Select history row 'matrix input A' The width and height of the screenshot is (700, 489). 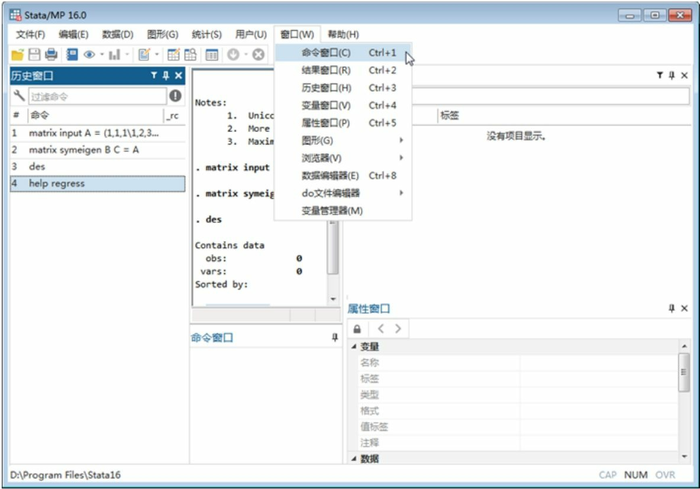pyautogui.click(x=97, y=133)
